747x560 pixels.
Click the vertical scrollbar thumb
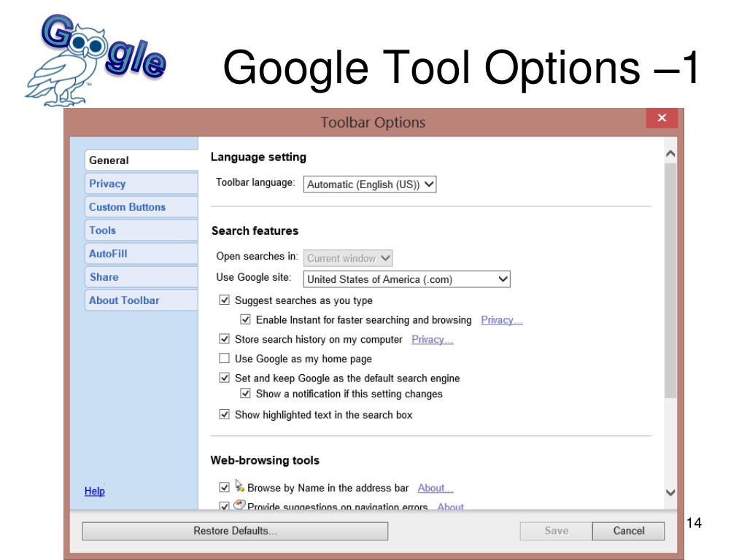(670, 281)
